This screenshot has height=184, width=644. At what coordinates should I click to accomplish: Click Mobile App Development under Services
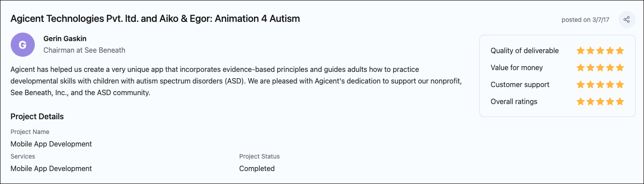coord(51,169)
